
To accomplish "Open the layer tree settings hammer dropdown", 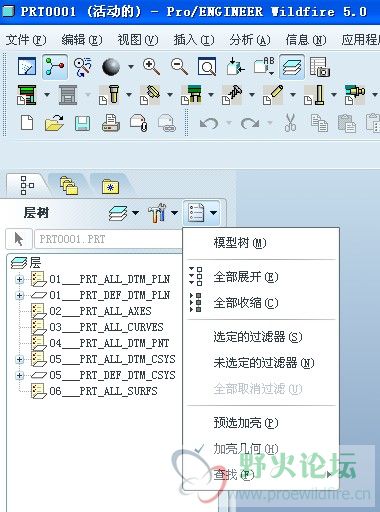I will tap(163, 213).
